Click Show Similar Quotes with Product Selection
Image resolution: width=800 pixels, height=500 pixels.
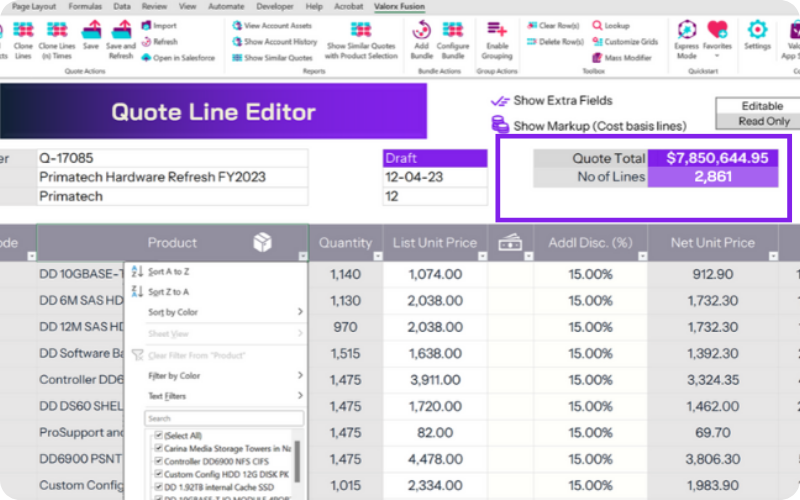pyautogui.click(x=361, y=40)
